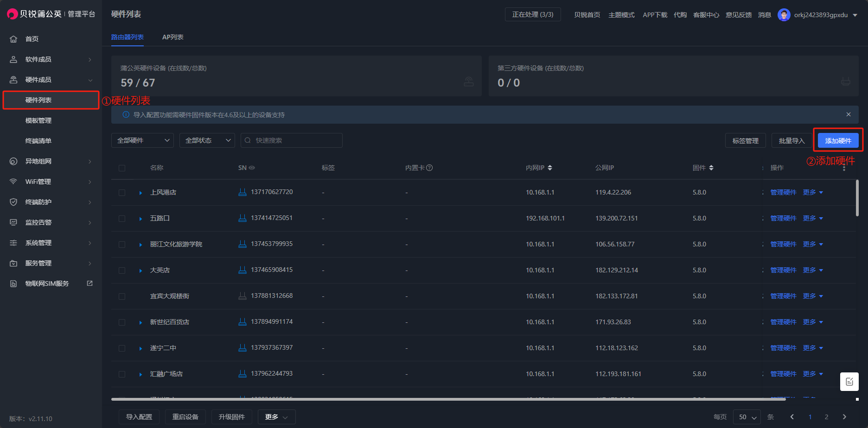Expand the 五路口 device row
This screenshot has width=868, height=428.
pyautogui.click(x=140, y=219)
